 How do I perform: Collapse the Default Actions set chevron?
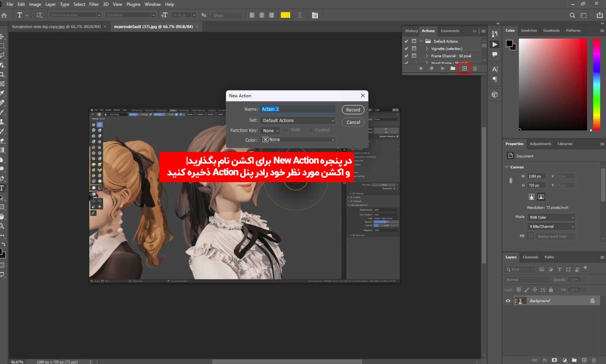click(421, 41)
